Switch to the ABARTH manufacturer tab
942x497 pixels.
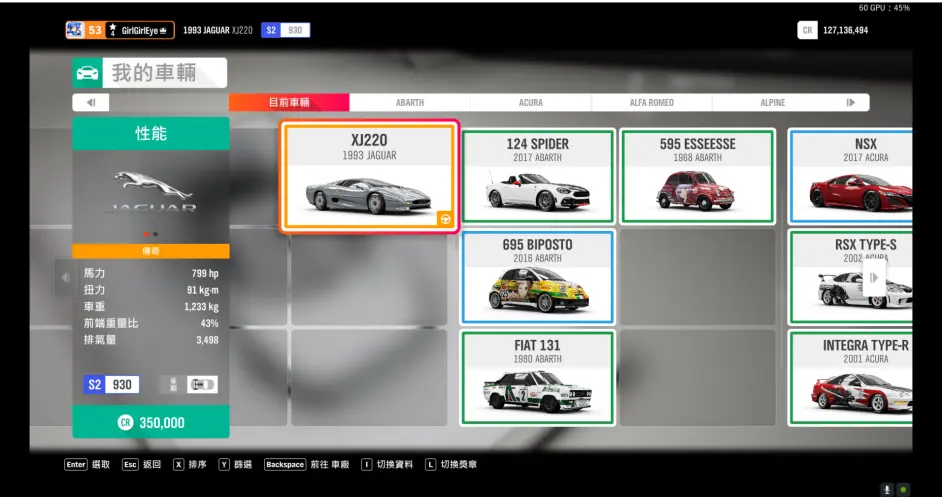[410, 103]
